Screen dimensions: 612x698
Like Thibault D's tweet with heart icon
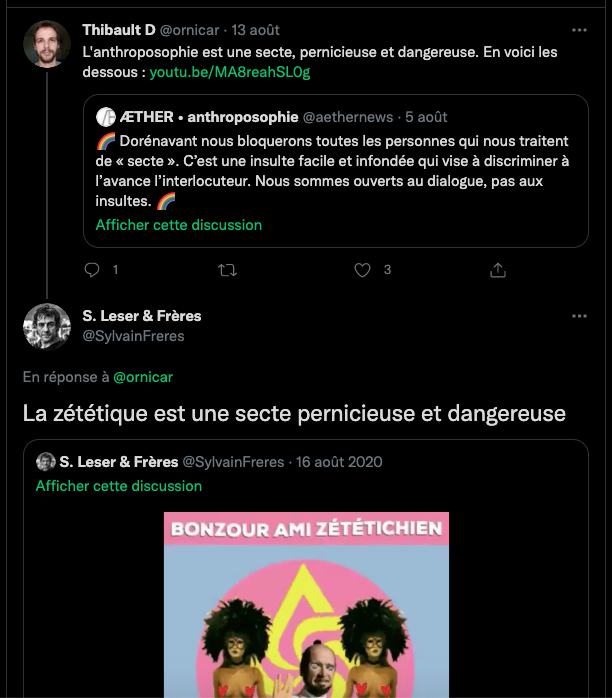pyautogui.click(x=363, y=270)
